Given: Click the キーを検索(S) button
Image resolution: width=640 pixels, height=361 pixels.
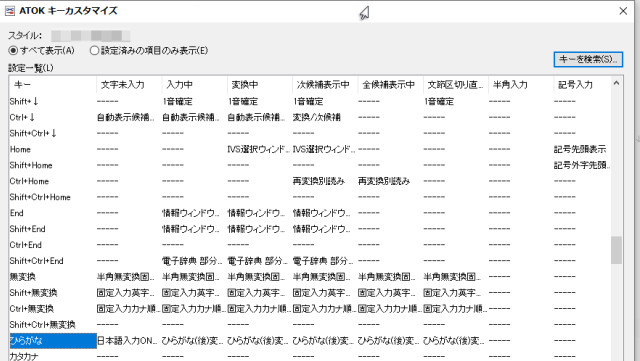Looking at the screenshot, I should tap(588, 59).
